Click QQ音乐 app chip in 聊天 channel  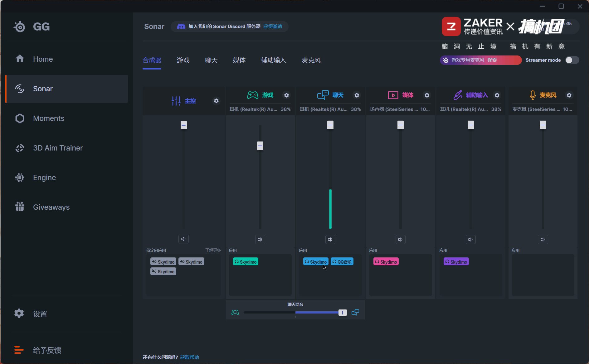click(342, 262)
